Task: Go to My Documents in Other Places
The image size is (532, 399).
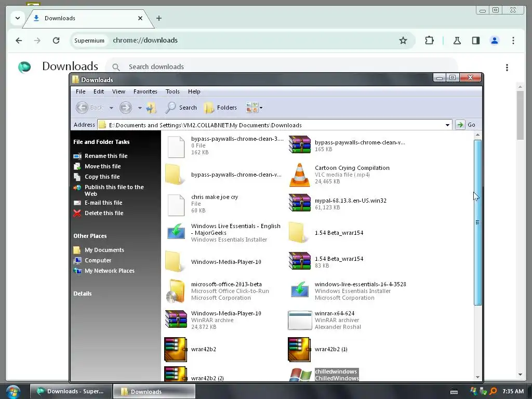Action: [x=104, y=250]
